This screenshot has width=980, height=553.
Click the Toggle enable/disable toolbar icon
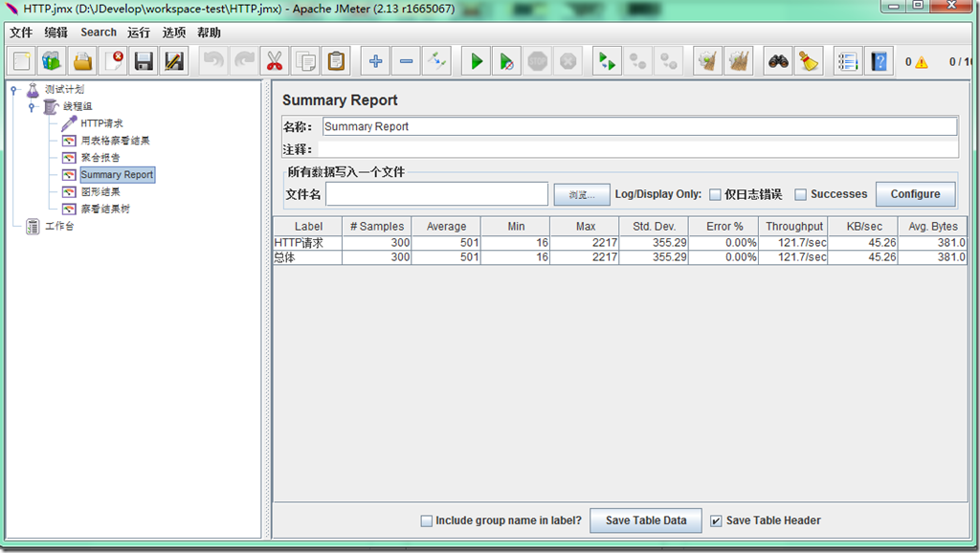436,61
